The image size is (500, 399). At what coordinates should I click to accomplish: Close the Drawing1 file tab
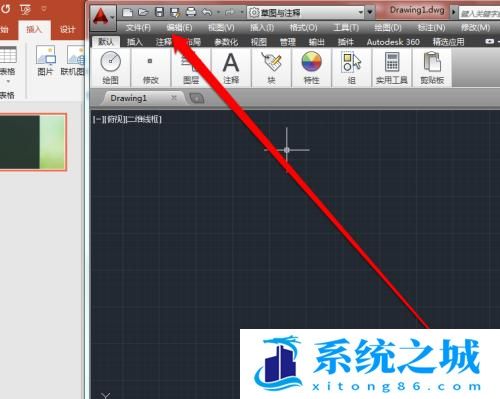174,98
